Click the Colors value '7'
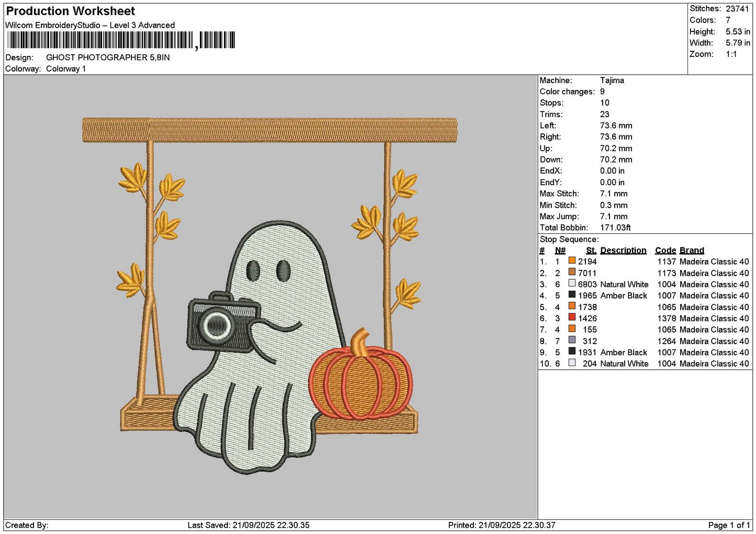This screenshot has height=534, width=756. [728, 20]
